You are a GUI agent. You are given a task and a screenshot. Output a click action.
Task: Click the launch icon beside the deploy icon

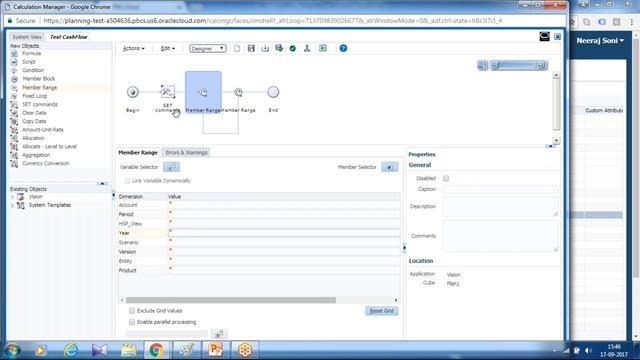pyautogui.click(x=322, y=48)
